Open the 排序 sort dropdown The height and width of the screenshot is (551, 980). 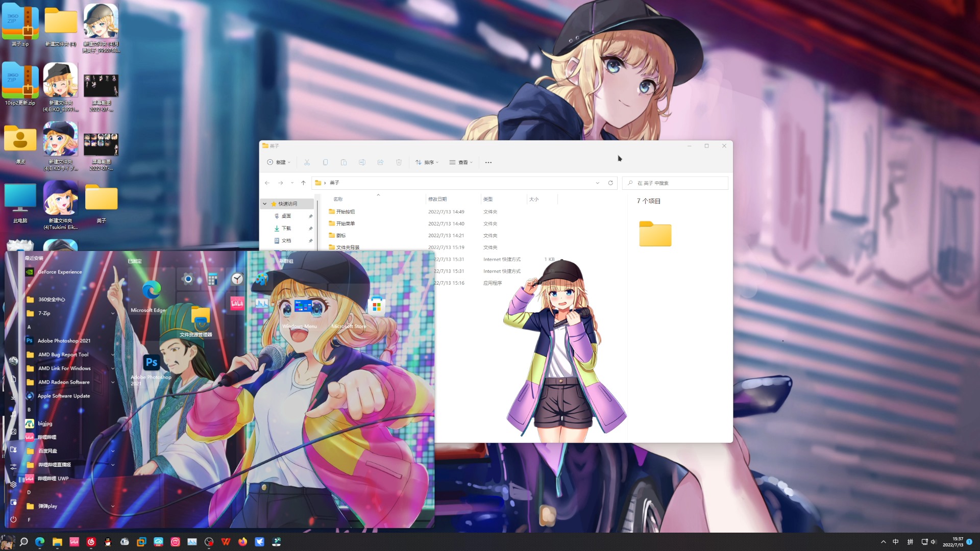click(x=427, y=162)
